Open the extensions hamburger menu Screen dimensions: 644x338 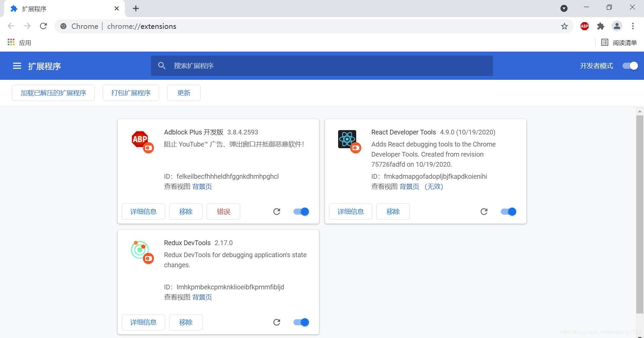17,66
